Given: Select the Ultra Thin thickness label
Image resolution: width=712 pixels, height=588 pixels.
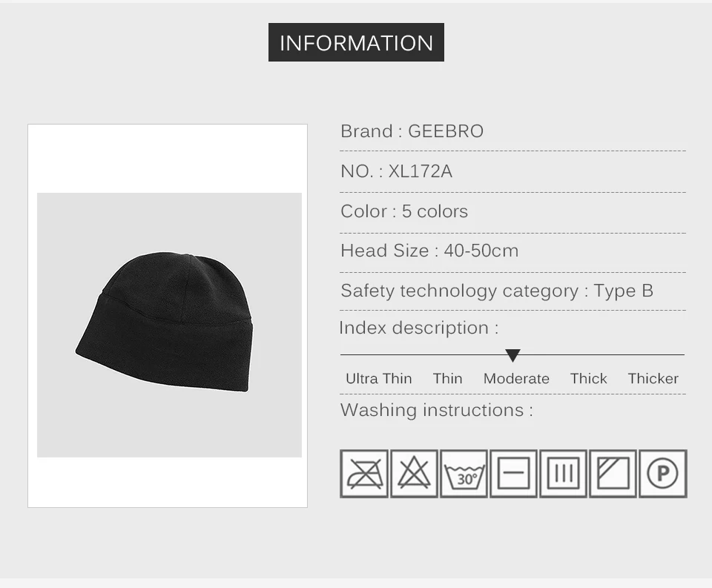Looking at the screenshot, I should click(379, 378).
